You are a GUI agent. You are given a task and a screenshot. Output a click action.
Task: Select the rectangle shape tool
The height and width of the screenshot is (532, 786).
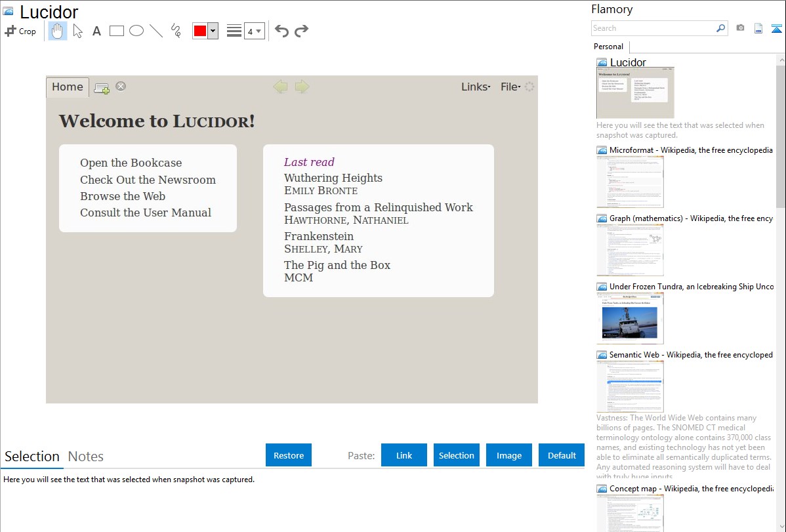tap(116, 31)
